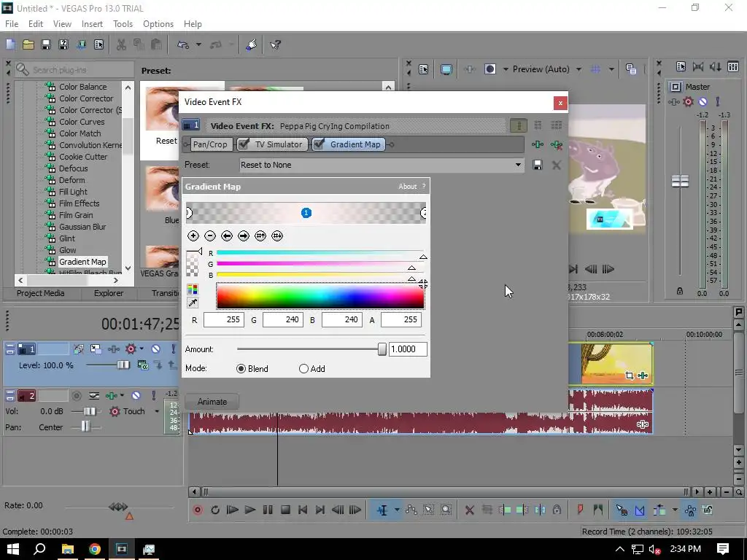Toggle arm for record on track 2
Screen dimensions: 747x560
(x=76, y=395)
